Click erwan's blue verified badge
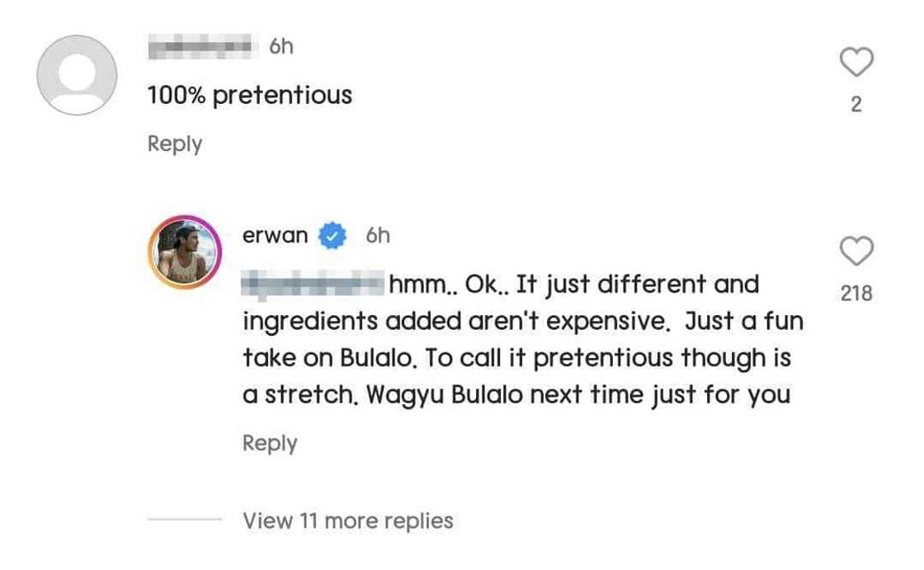Screen dimensions: 924x570 point(332,237)
